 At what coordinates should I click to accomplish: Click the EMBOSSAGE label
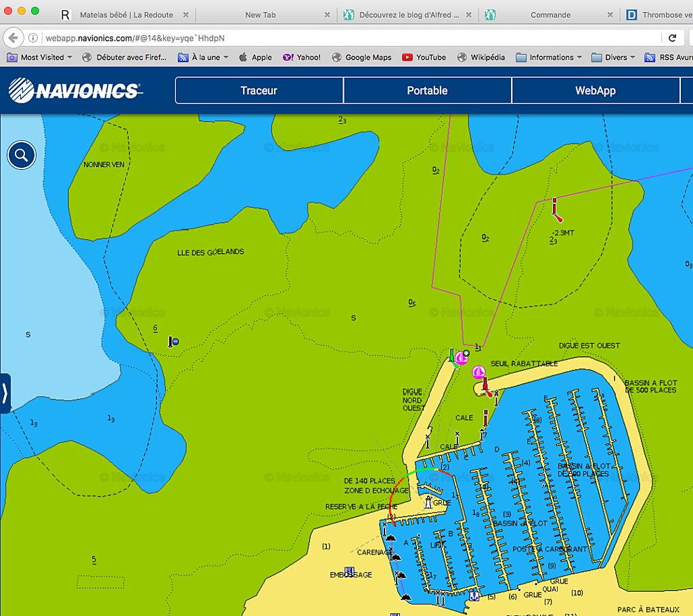pyautogui.click(x=351, y=575)
